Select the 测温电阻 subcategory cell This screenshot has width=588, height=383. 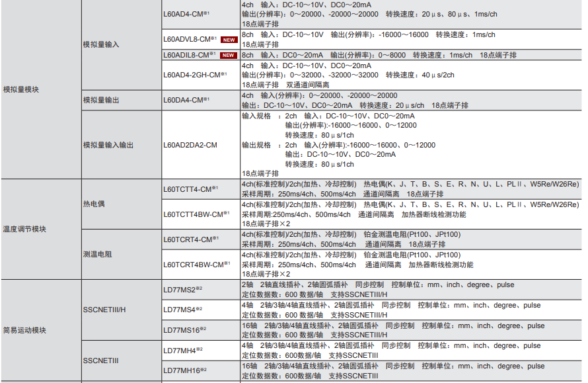122,254
